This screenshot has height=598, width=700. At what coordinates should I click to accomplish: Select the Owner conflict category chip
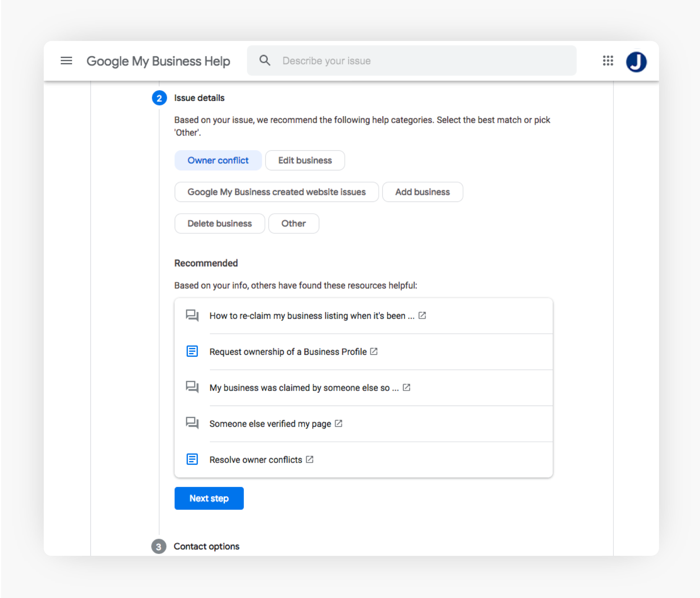coord(218,160)
